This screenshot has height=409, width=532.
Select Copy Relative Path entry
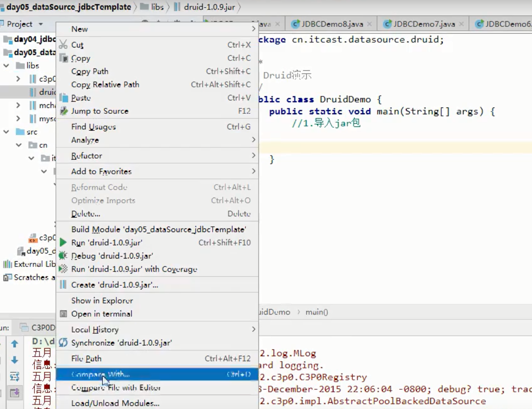(157, 85)
